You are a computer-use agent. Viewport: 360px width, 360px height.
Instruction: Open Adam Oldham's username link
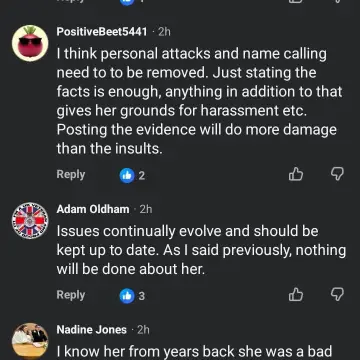click(x=93, y=209)
